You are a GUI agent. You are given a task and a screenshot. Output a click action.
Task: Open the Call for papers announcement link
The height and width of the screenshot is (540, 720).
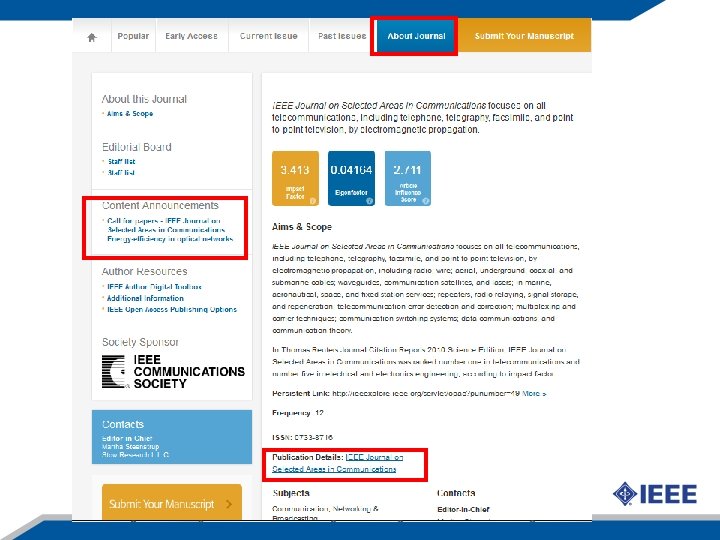pos(170,230)
